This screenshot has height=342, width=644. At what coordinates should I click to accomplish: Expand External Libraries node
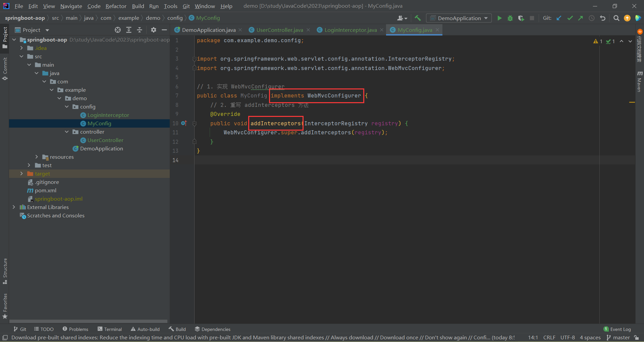[x=14, y=207]
